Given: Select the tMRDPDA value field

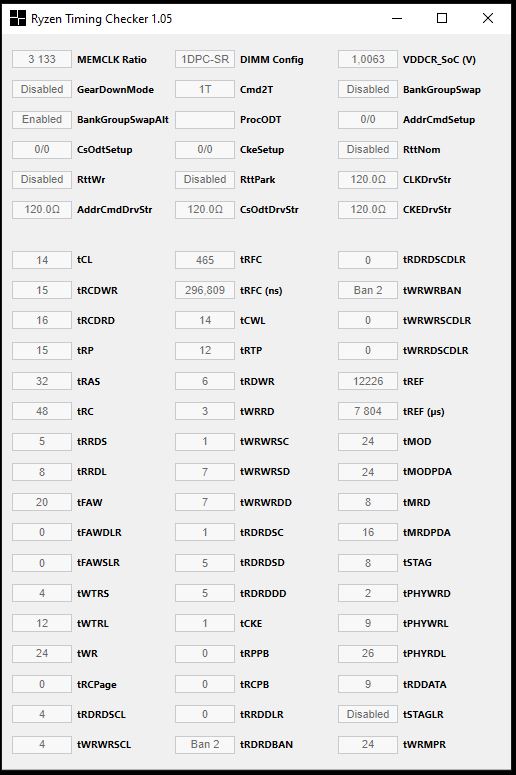Looking at the screenshot, I should [368, 532].
